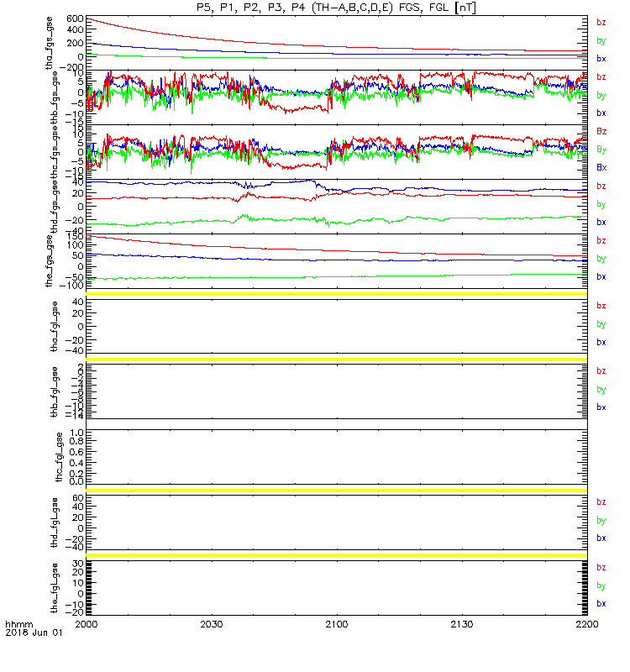Click the green by legend of the_fgl_gse panel
Viewport: 630px width, 672px height.
(601, 585)
